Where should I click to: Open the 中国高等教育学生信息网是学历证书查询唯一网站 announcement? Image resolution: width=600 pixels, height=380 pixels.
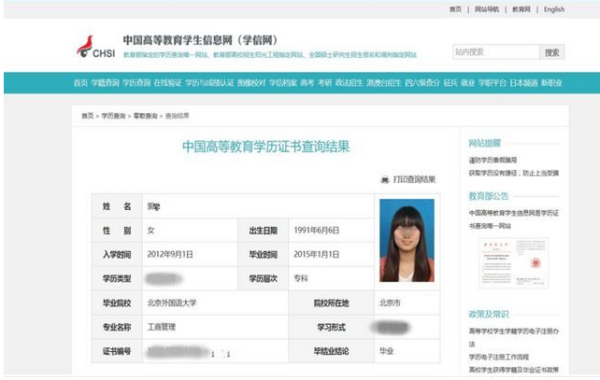click(x=514, y=219)
